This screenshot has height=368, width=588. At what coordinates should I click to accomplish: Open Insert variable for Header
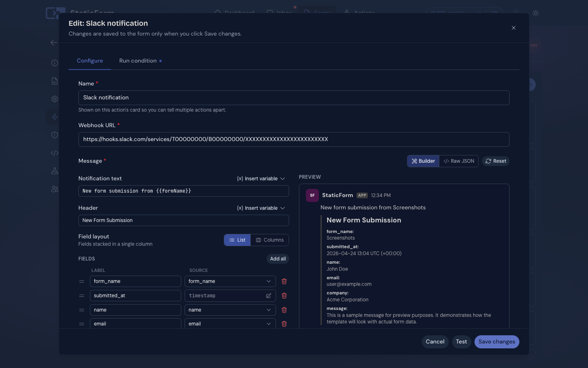261,208
